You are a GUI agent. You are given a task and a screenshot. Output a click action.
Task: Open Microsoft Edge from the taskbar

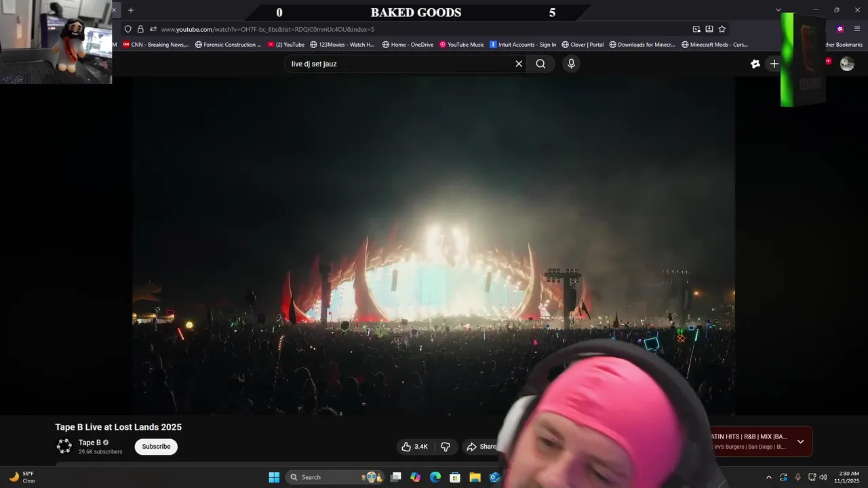435,477
